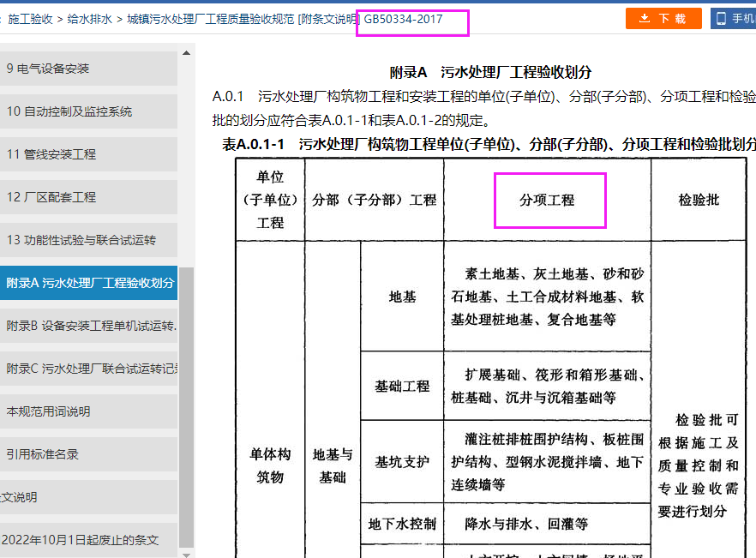Open 附录B 设备安装工程单机试运转

click(88, 326)
